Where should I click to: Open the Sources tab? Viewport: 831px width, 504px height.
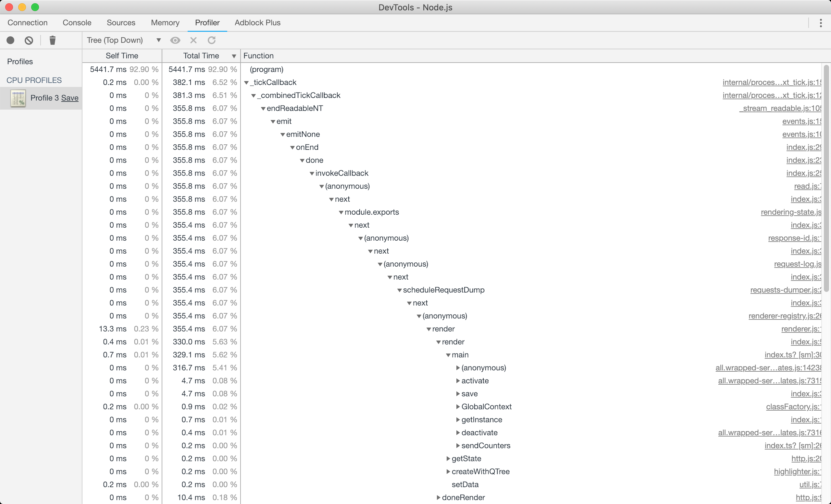pyautogui.click(x=121, y=23)
